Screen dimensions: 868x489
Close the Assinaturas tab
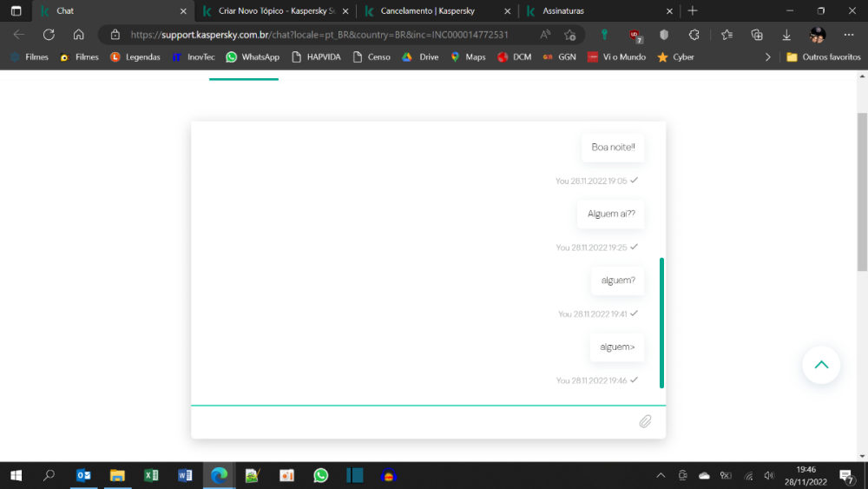(x=669, y=11)
